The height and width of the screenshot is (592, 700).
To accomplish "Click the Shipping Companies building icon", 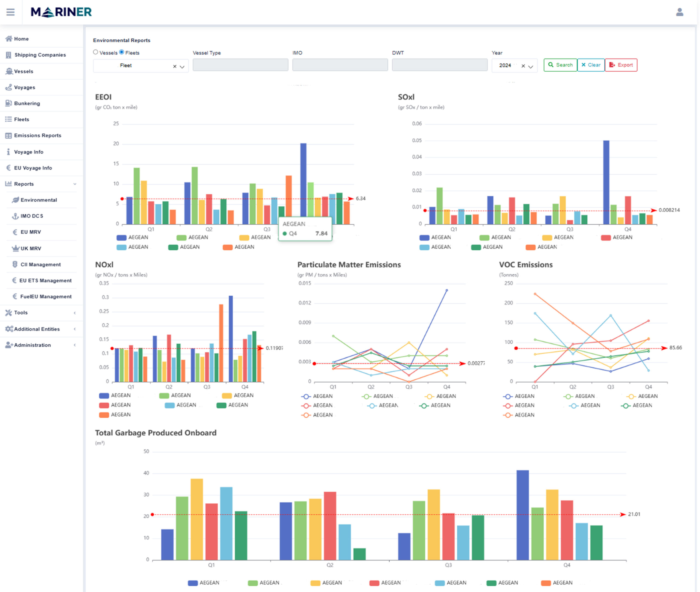I will pos(8,55).
